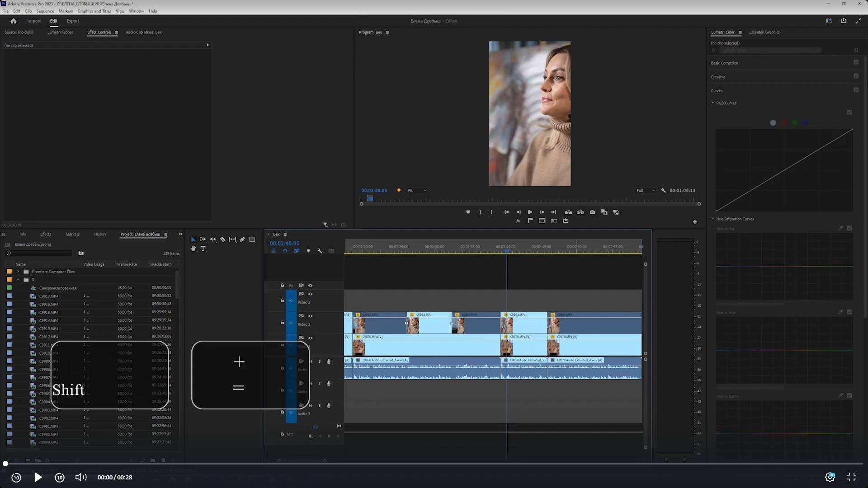
Task: Select the Type tool
Action: point(203,249)
